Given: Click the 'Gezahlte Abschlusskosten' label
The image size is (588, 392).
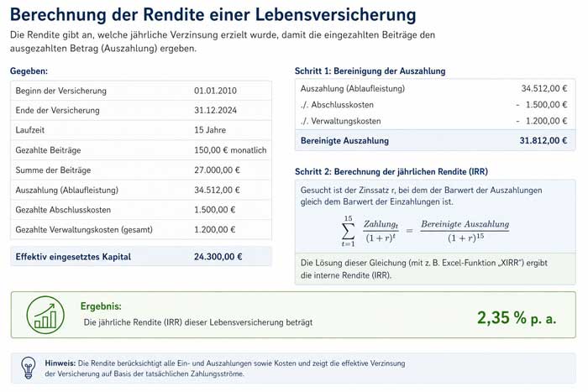Looking at the screenshot, I should coord(63,210).
